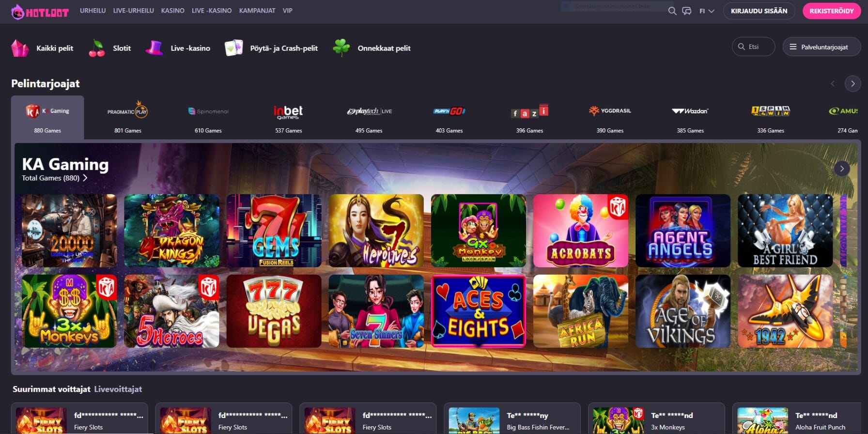
Task: Switch to Livevoittajat tab
Action: pyautogui.click(x=118, y=389)
